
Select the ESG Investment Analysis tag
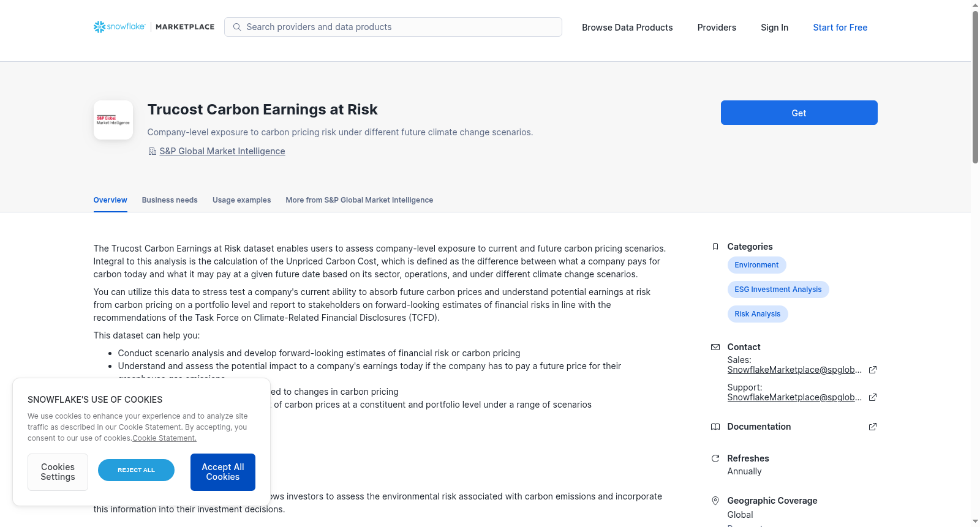coord(778,290)
